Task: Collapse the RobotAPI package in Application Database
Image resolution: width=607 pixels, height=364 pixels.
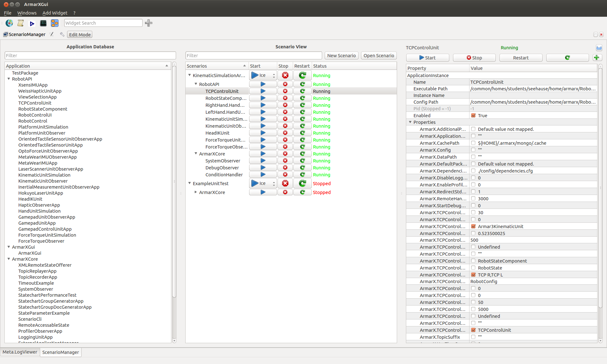Action: coord(9,79)
